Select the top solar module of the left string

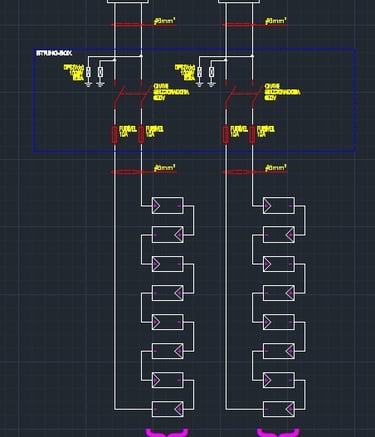(x=168, y=206)
